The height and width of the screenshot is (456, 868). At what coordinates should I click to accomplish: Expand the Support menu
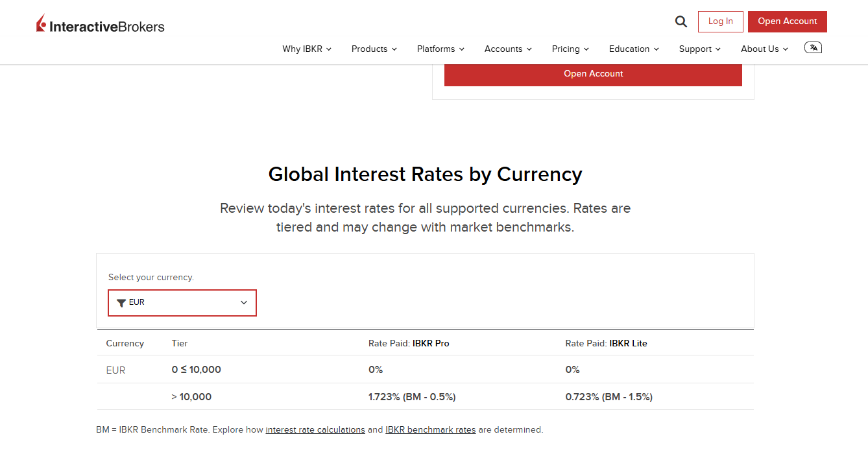click(700, 49)
